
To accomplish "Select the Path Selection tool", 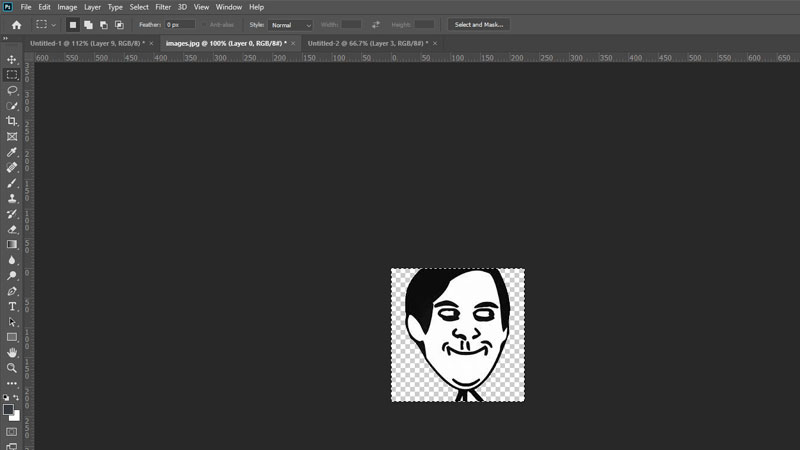I will [x=12, y=322].
